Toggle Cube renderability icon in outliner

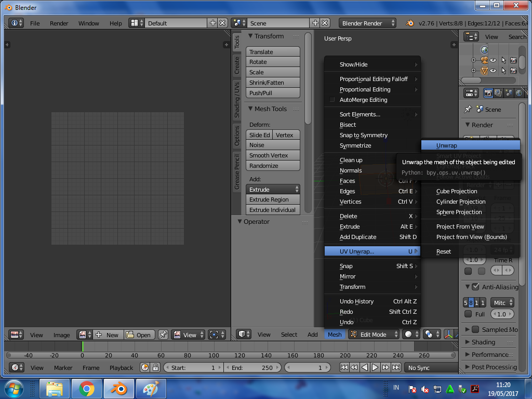(x=514, y=71)
